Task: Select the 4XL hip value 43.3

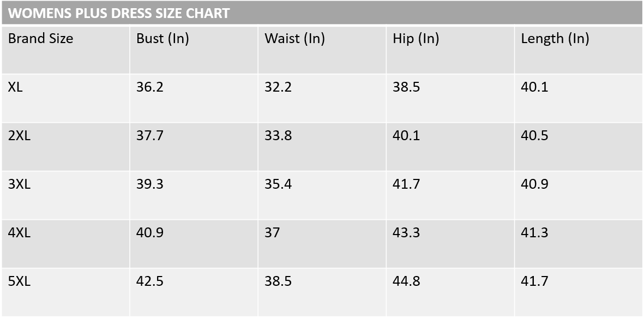Action: pyautogui.click(x=406, y=233)
